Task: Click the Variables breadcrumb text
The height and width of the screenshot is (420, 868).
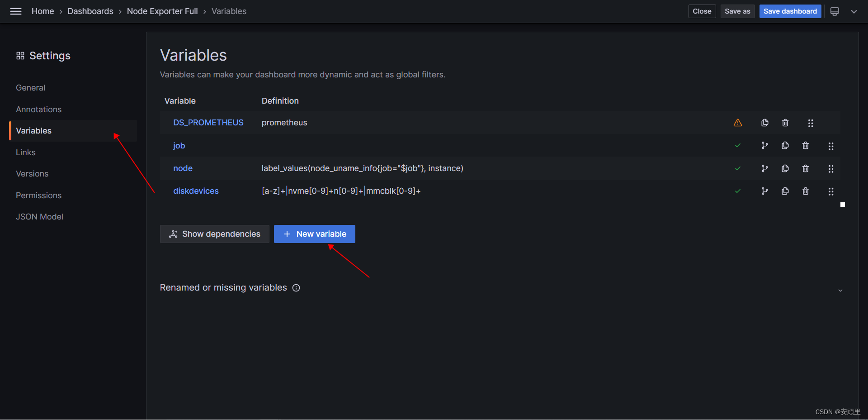Action: (x=229, y=11)
